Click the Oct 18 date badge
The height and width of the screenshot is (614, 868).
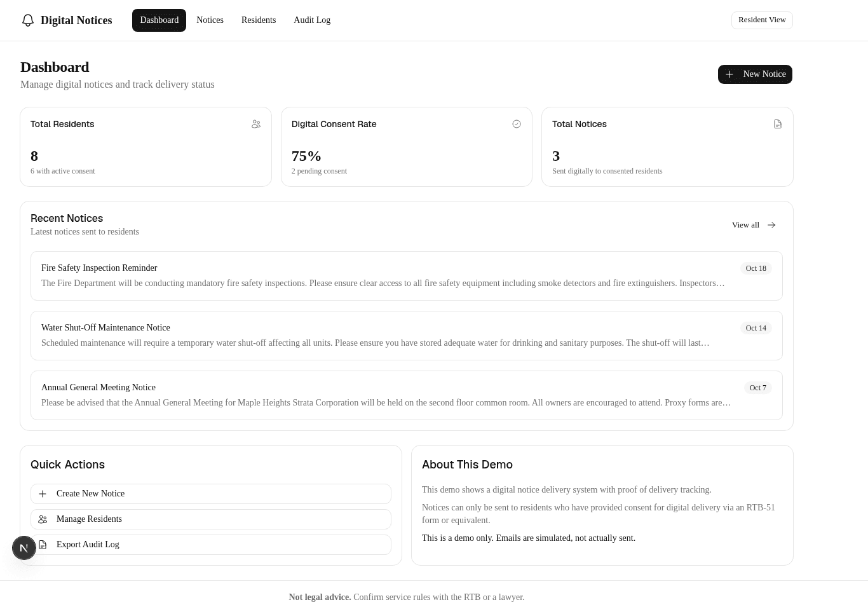coord(756,268)
